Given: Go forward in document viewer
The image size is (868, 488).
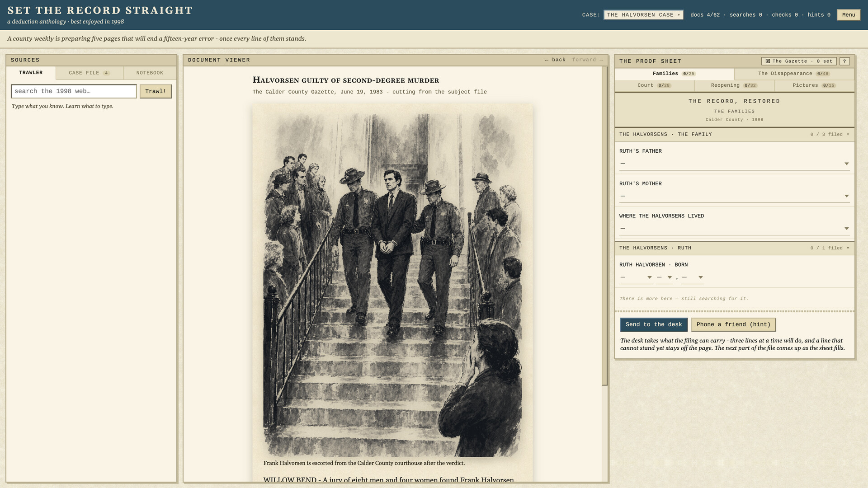Looking at the screenshot, I should point(588,60).
